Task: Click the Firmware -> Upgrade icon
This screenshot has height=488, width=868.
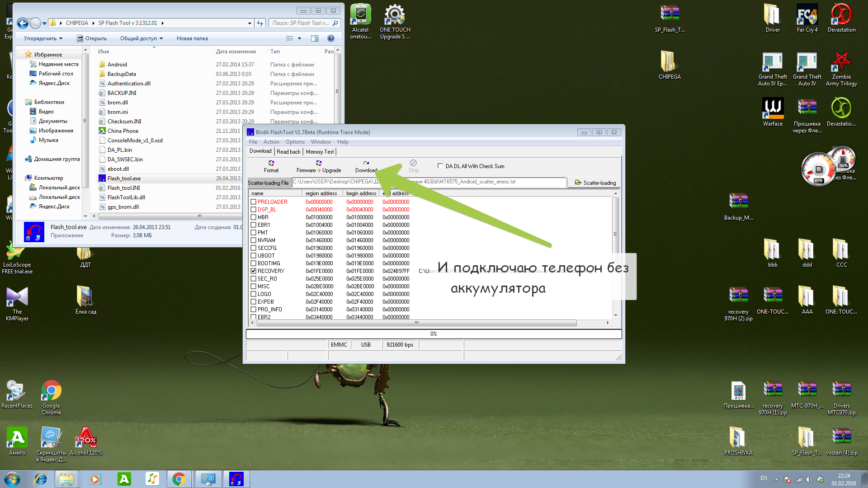Action: pyautogui.click(x=319, y=166)
